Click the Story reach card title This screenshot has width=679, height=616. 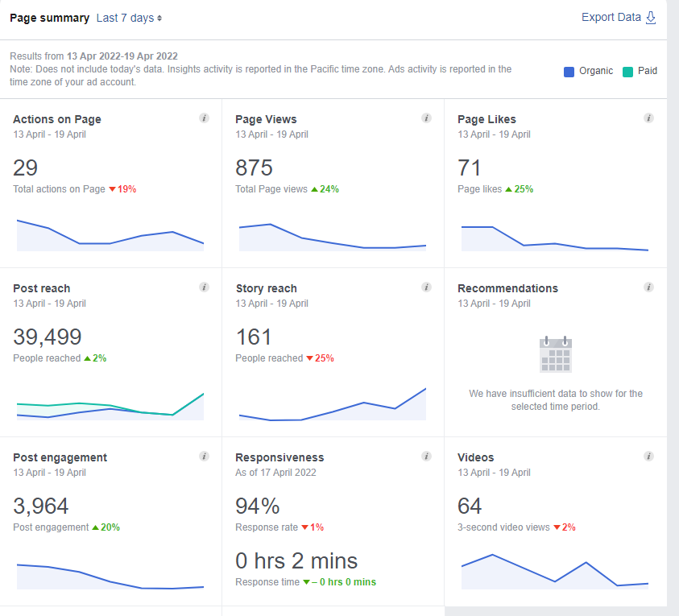point(267,288)
